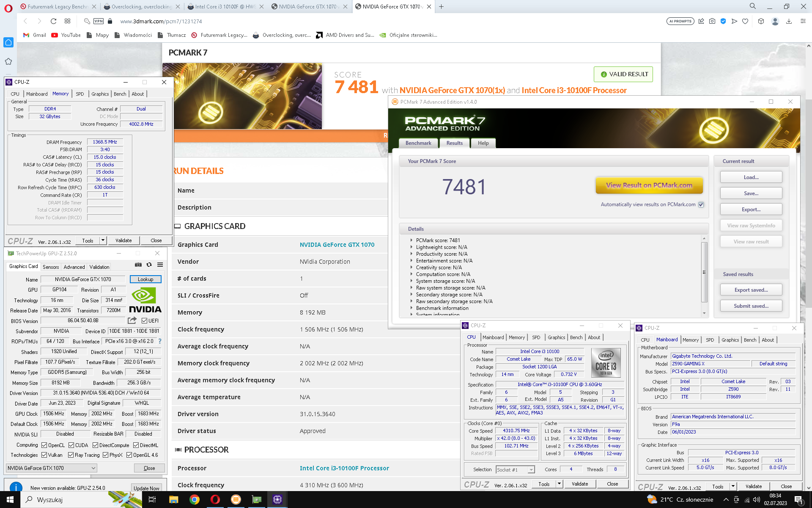The height and width of the screenshot is (508, 812).
Task: Open Tools dropdown arrow in CPU-Z Memory window
Action: pyautogui.click(x=103, y=240)
